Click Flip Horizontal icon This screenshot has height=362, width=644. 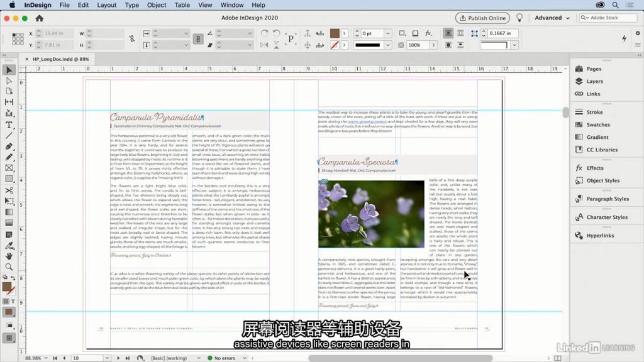[264, 45]
